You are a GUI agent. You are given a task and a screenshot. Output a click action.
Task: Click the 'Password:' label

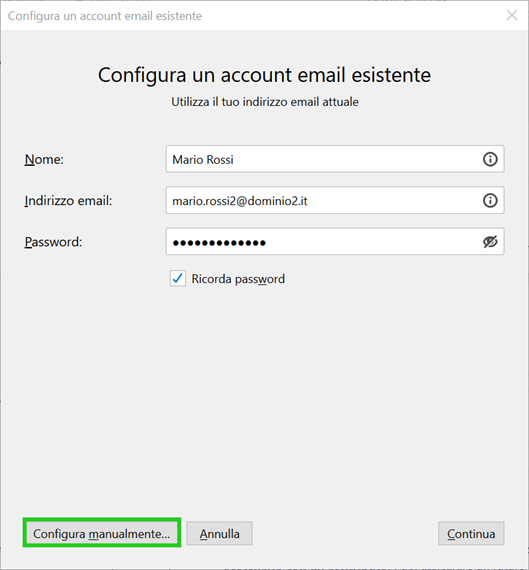pyautogui.click(x=53, y=242)
